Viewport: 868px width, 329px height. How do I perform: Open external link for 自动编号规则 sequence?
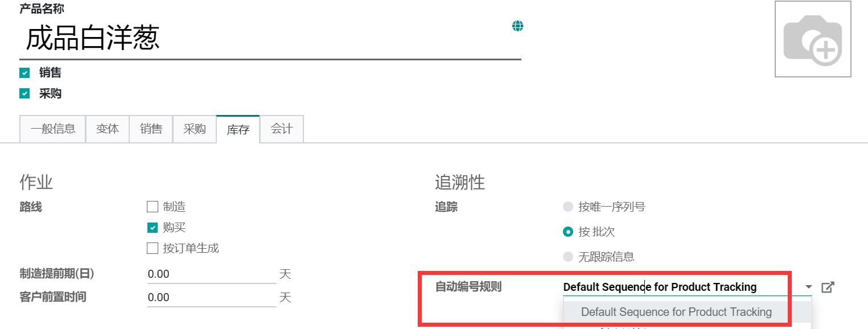tap(828, 287)
